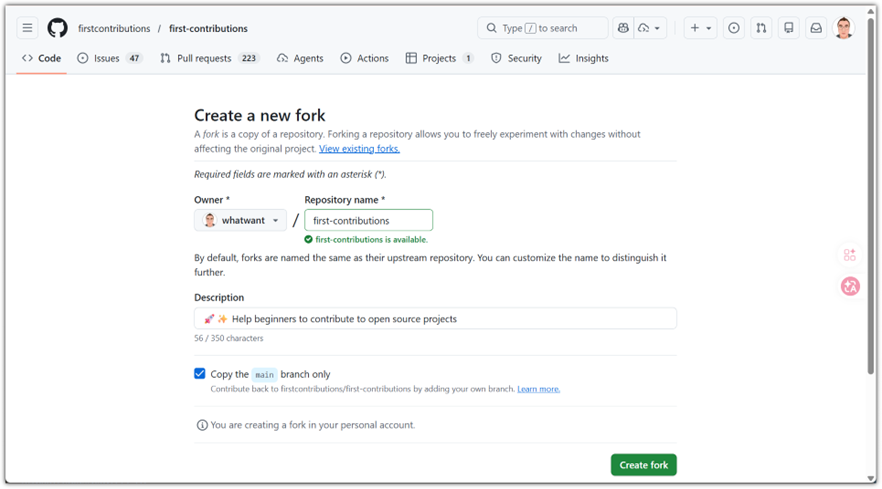This screenshot has height=489, width=882.
Task: Open user profile avatar menu
Action: tap(843, 28)
